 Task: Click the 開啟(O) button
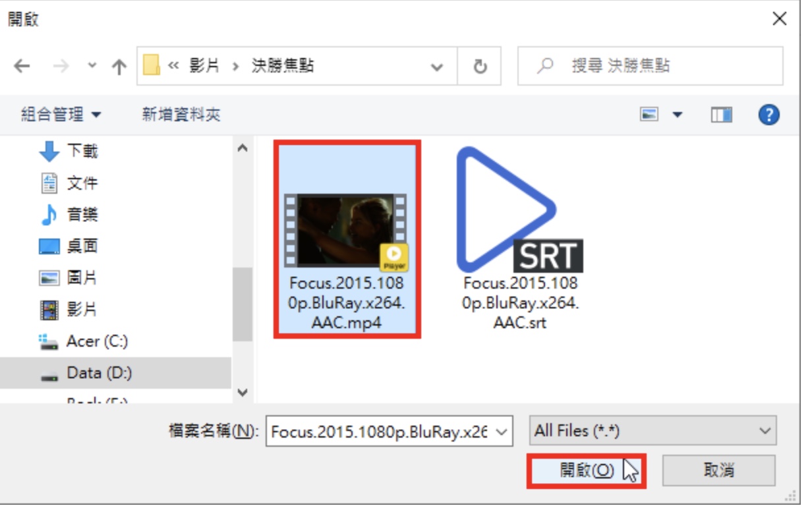pyautogui.click(x=587, y=471)
